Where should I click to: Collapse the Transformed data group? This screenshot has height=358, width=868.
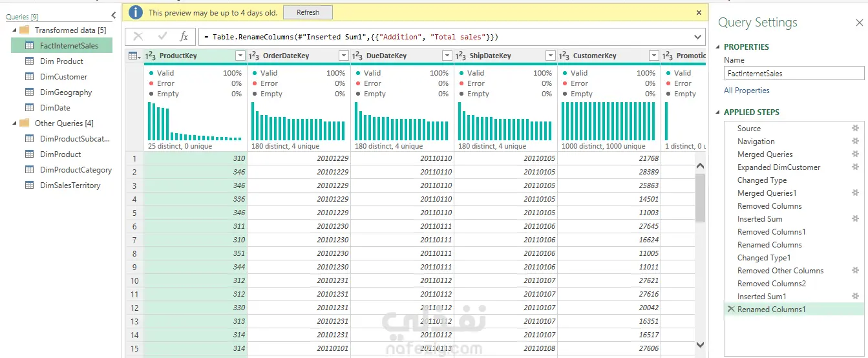tap(14, 30)
